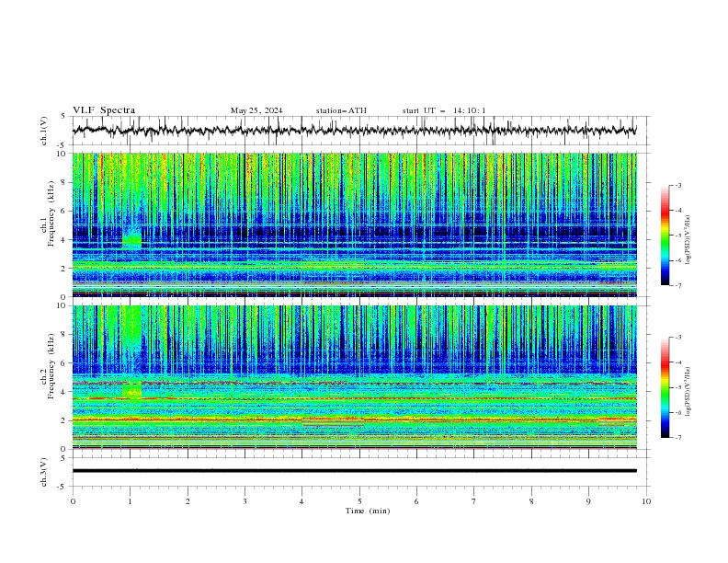This screenshot has width=728, height=563.
Task: Click the ch.2 colorbar "log(PSD)(V²/Hz)" label
Action: pyautogui.click(x=688, y=391)
